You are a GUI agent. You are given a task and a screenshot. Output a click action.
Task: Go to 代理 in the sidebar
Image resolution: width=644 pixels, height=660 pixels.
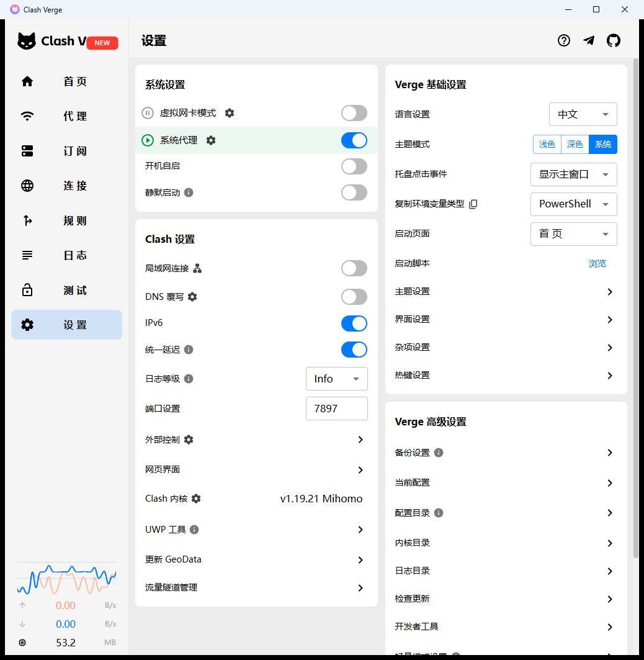point(67,116)
